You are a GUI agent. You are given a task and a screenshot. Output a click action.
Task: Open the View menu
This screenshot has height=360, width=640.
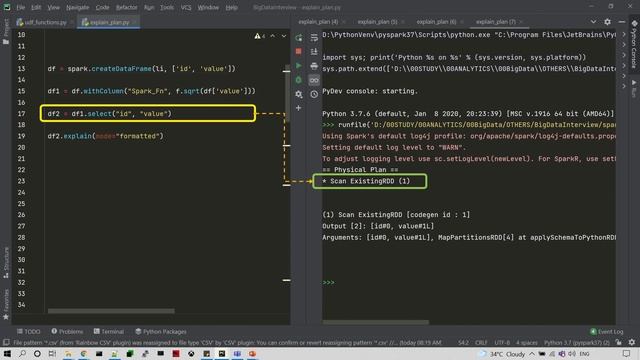pyautogui.click(x=53, y=7)
